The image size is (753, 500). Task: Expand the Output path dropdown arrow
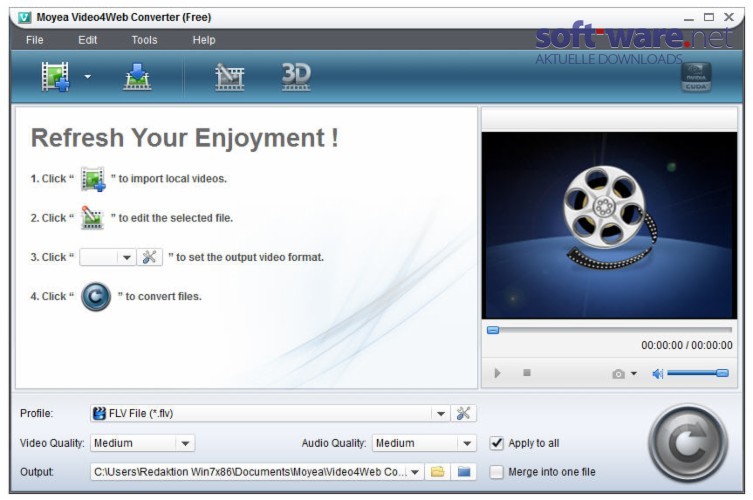click(x=415, y=472)
